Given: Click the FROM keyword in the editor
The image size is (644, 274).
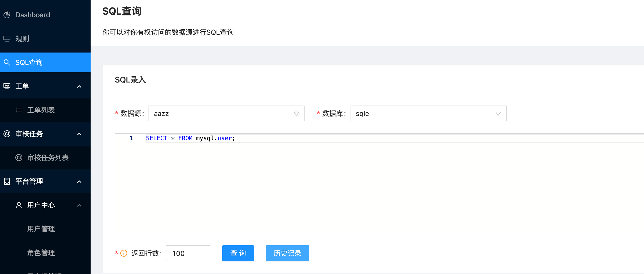Looking at the screenshot, I should [x=185, y=138].
